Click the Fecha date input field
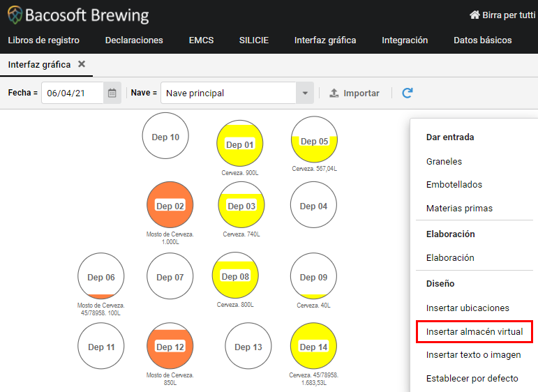The width and height of the screenshot is (538, 392). click(x=73, y=93)
